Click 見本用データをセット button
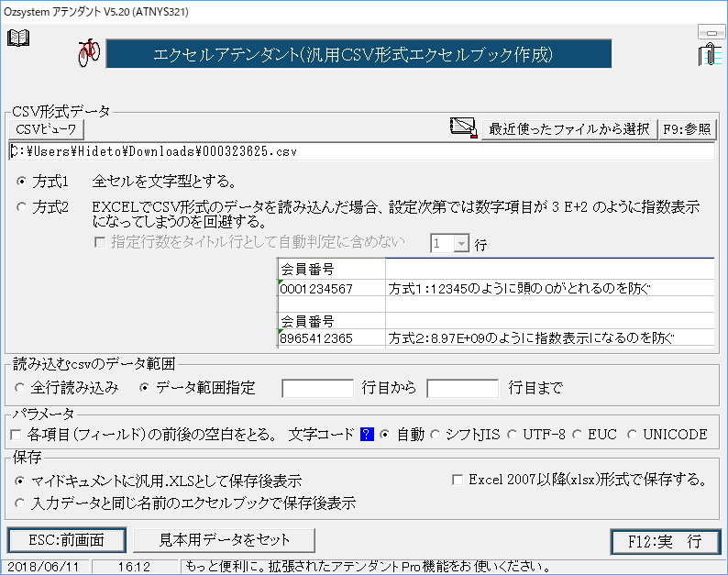The image size is (728, 575). coord(225,540)
